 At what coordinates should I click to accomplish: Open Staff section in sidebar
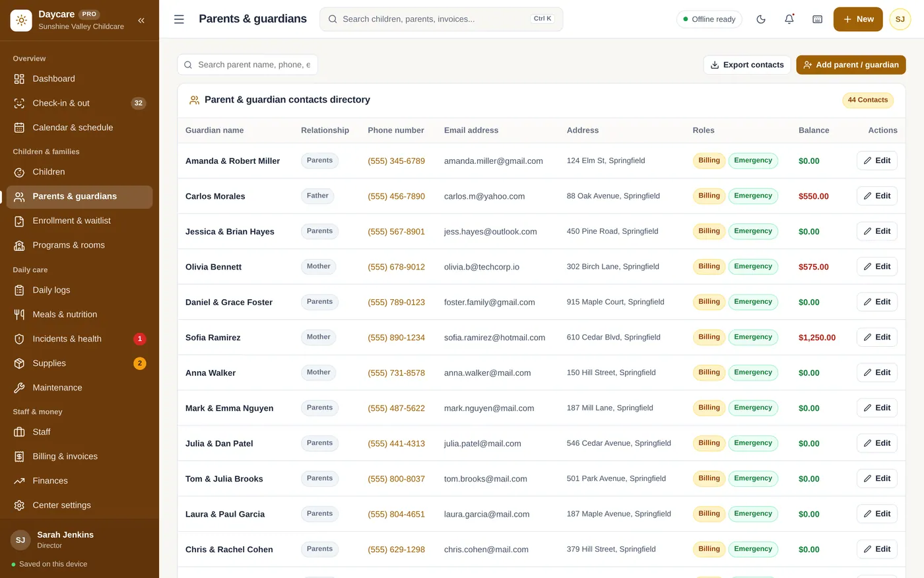pos(79,432)
